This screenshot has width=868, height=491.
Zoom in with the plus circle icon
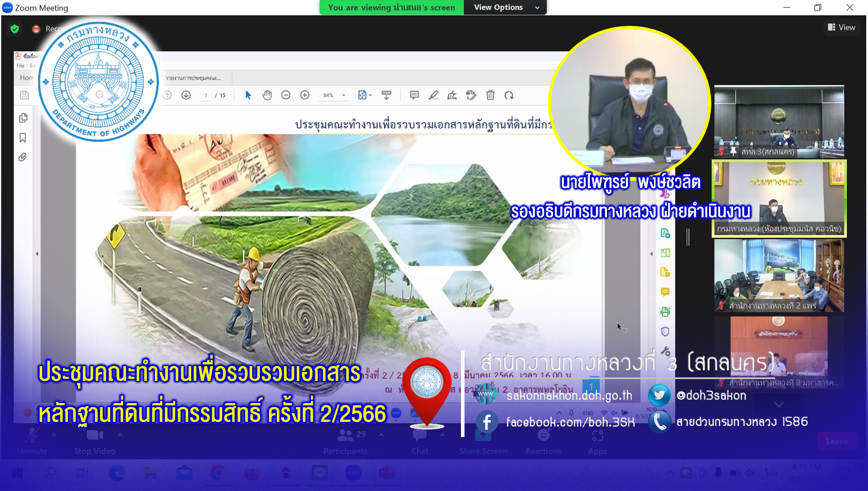pyautogui.click(x=304, y=95)
